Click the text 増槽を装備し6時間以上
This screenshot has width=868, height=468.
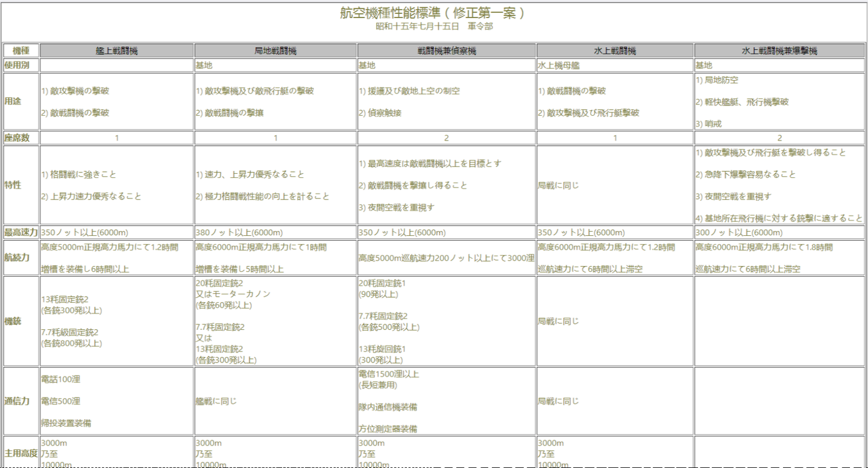[85, 269]
